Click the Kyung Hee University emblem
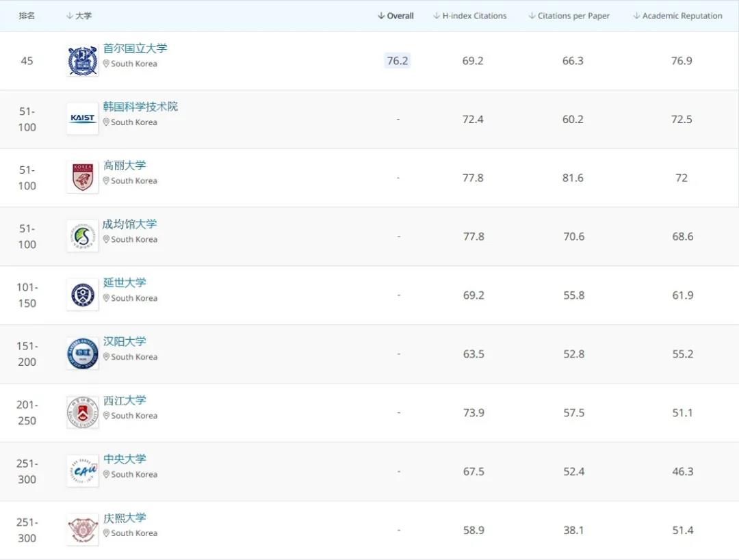The height and width of the screenshot is (560, 739). pos(83,530)
